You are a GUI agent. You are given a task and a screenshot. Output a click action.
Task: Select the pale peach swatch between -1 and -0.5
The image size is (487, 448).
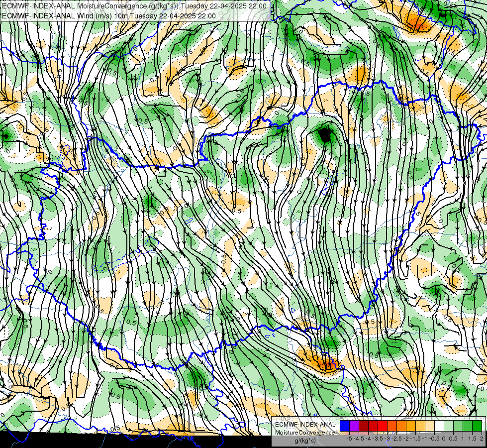430,426
